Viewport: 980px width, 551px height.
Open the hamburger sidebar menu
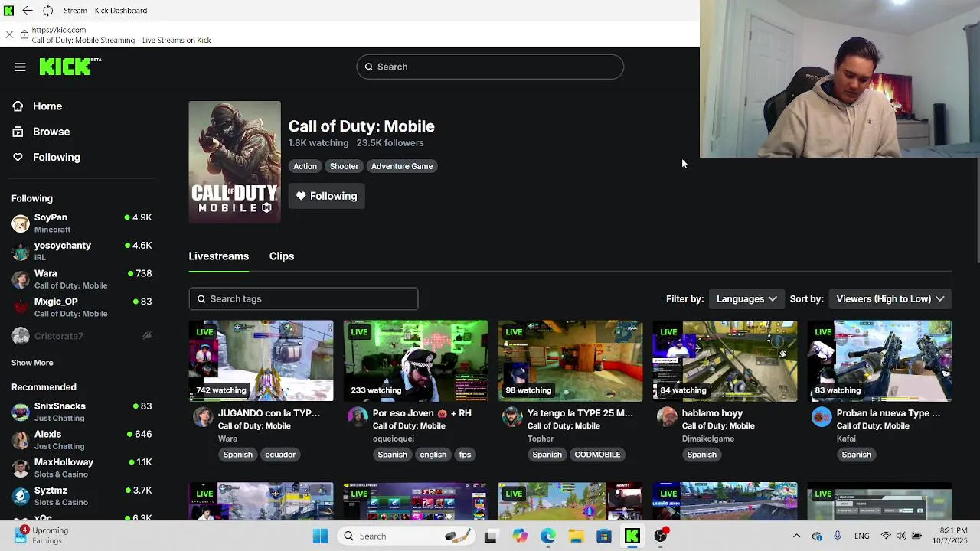coord(21,67)
